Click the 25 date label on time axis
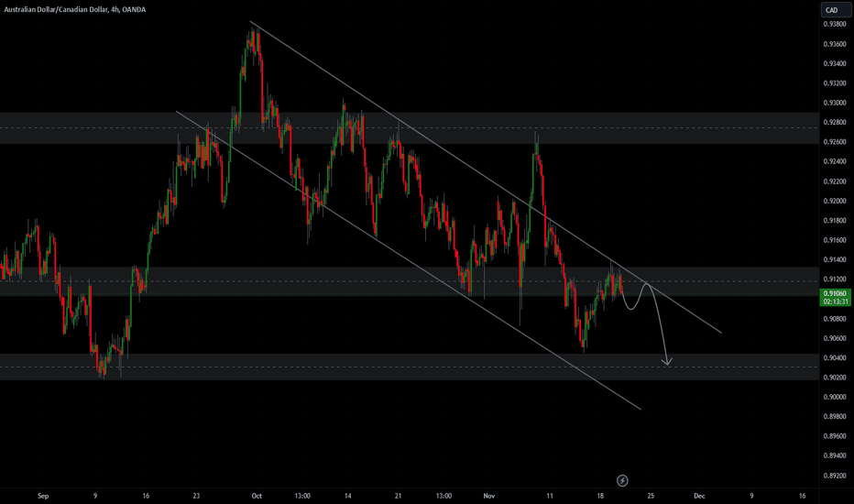Image resolution: width=854 pixels, height=504 pixels. [651, 496]
